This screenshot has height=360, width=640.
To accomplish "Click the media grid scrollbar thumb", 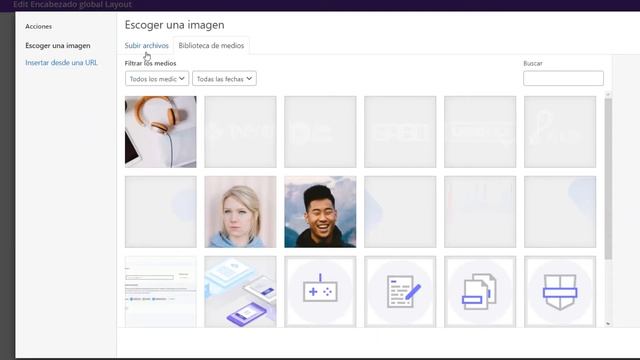I will pos(608,179).
